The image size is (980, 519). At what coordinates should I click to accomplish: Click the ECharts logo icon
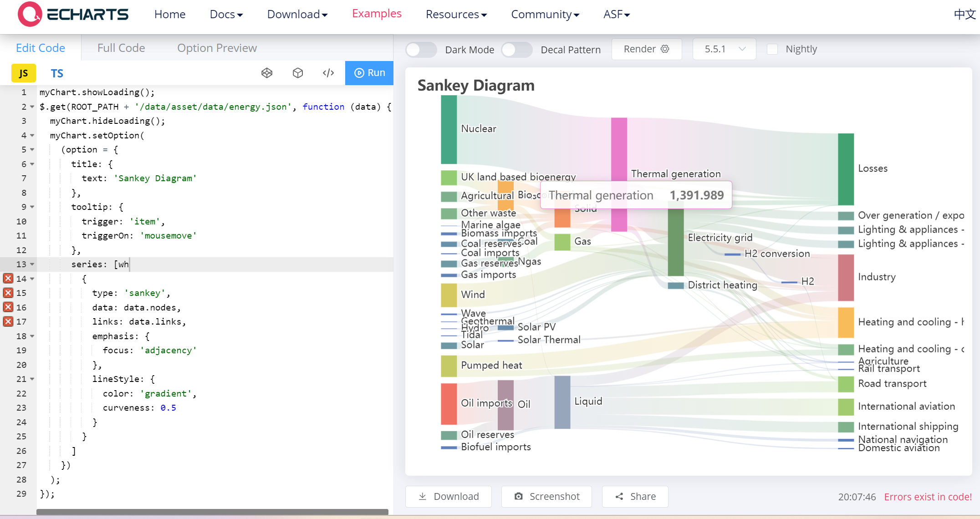[x=30, y=14]
